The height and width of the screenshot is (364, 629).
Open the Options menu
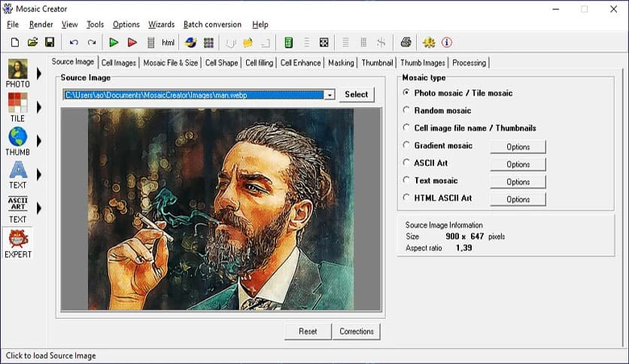(126, 25)
